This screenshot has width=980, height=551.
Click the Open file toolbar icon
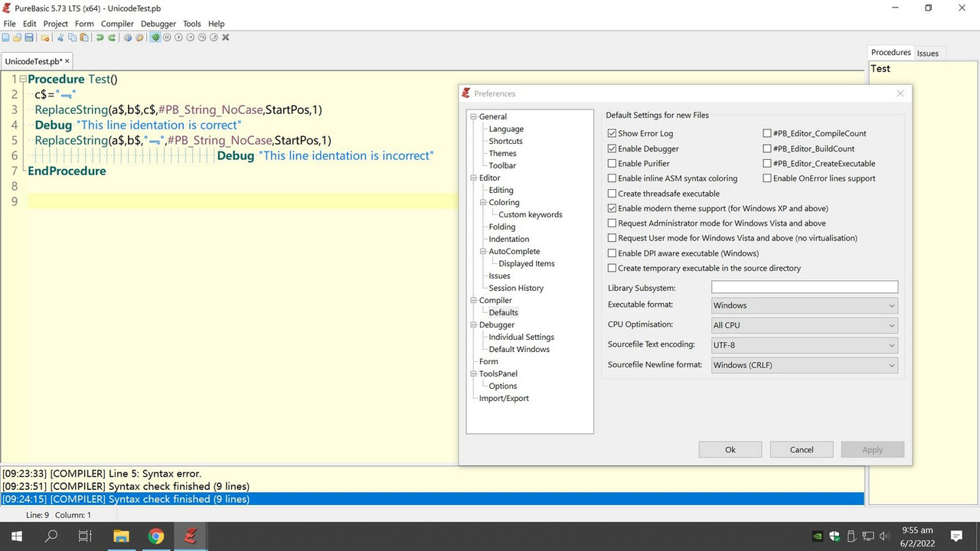pyautogui.click(x=17, y=37)
